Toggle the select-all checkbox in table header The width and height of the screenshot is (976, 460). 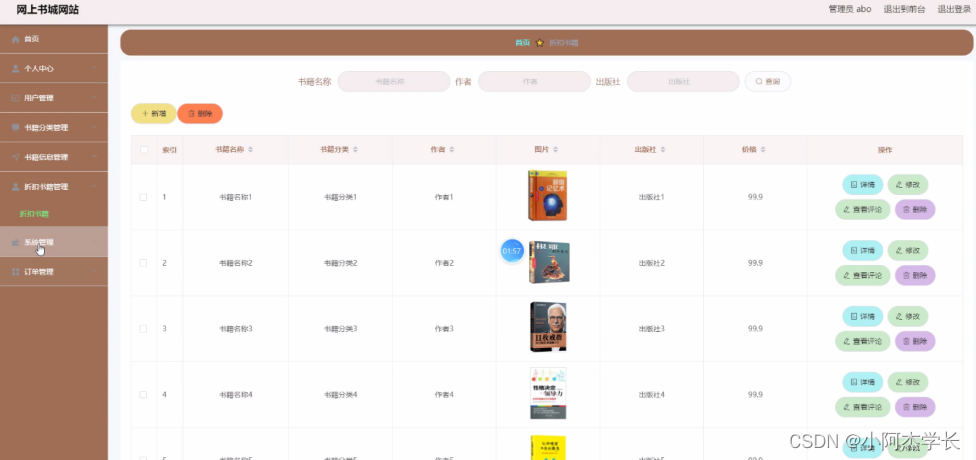coord(143,150)
